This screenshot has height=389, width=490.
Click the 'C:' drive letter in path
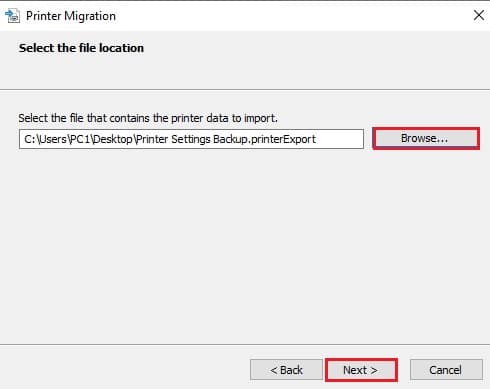pos(30,139)
